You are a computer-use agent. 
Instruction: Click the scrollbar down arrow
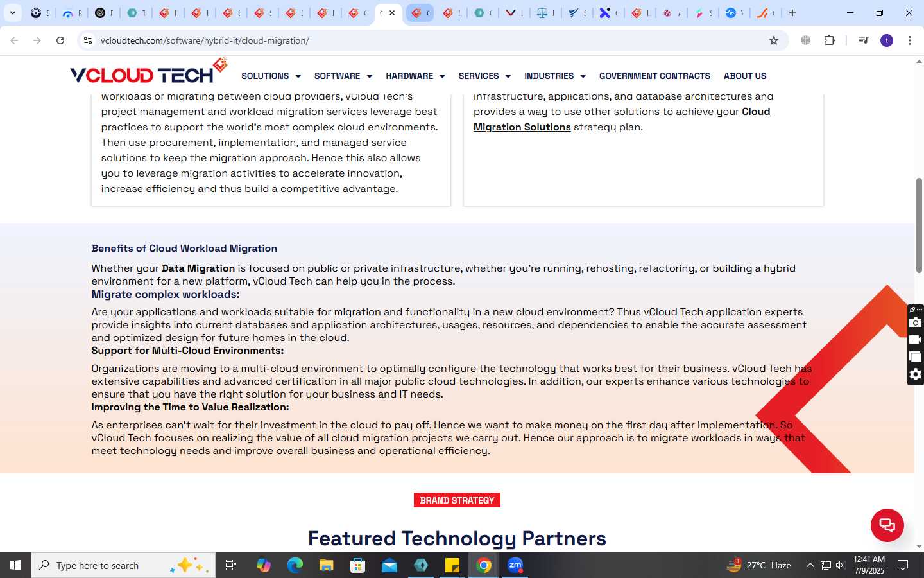click(919, 546)
